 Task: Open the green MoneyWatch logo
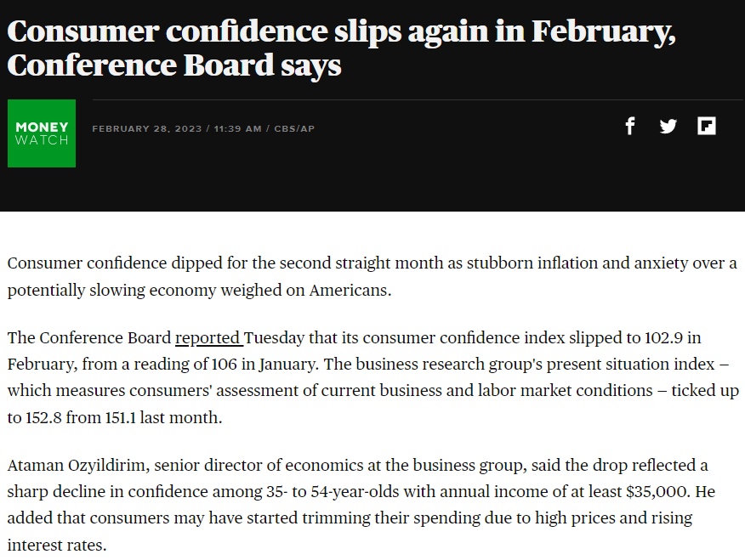pos(42,133)
